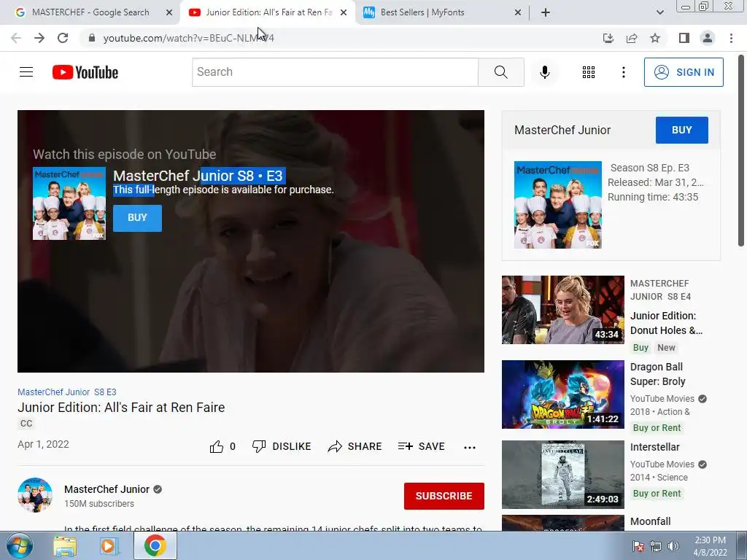Open Dragon Ball Super Broly thumbnail
The height and width of the screenshot is (560, 747).
(562, 394)
